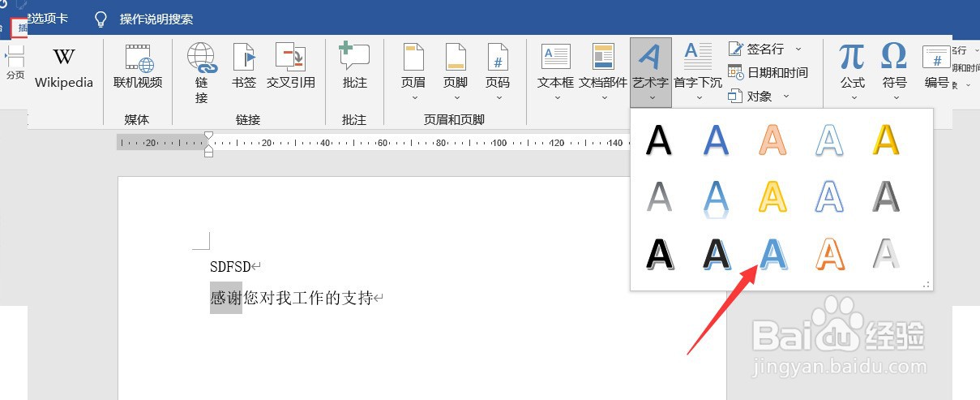The image size is (980, 400).
Task: Choose the gold fill WordArt style
Action: point(886,140)
